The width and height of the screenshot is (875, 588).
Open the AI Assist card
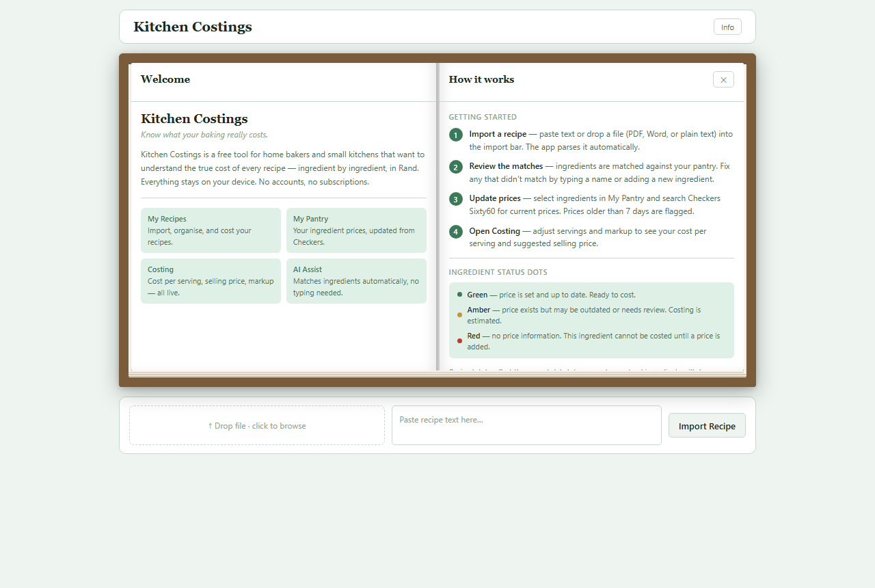(x=356, y=281)
